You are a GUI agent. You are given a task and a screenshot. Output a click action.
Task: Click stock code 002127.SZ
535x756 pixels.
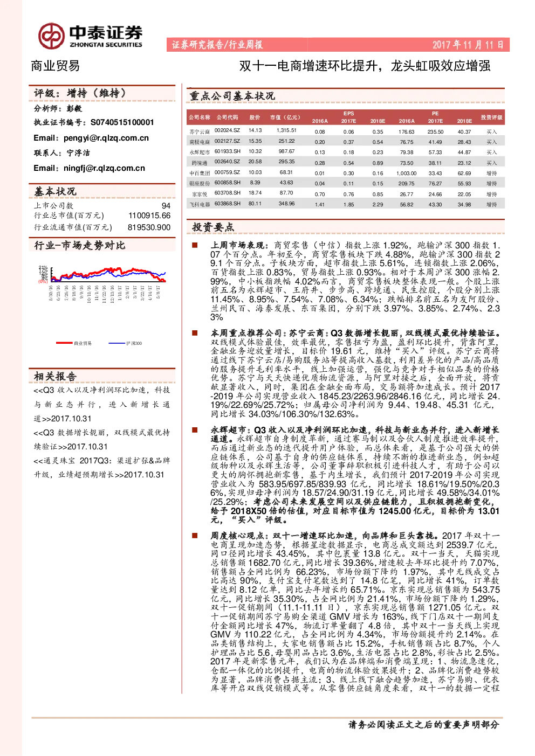(227, 141)
